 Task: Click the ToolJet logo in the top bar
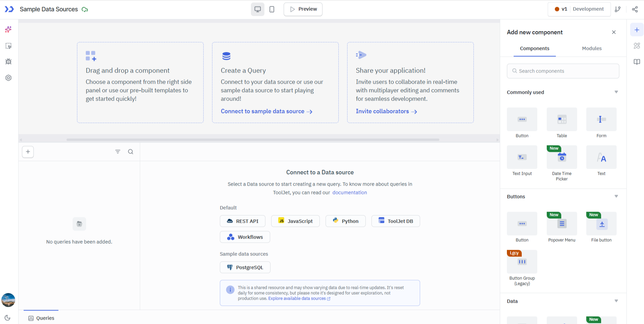tap(9, 9)
